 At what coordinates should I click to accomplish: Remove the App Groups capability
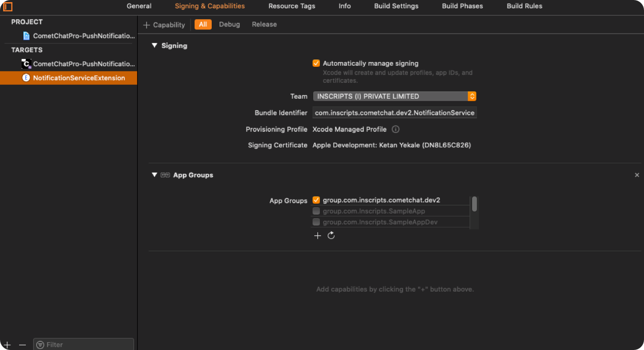point(637,175)
